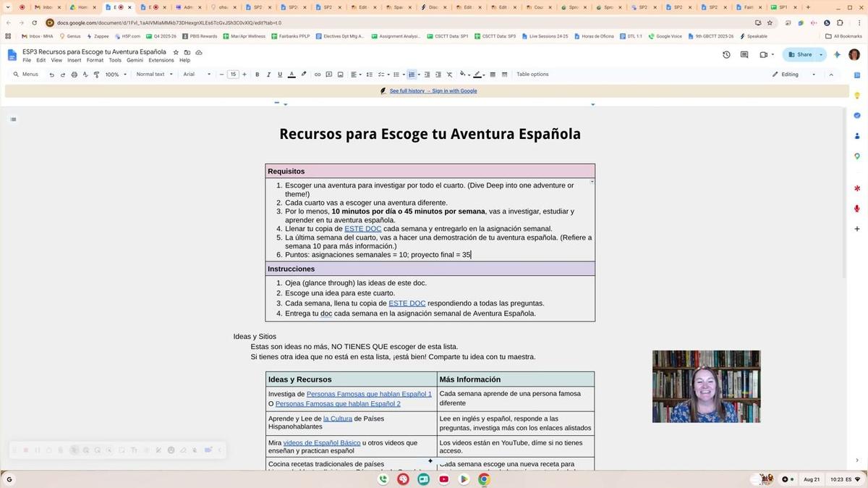Toggle italic formatting
868x488 pixels.
point(268,75)
